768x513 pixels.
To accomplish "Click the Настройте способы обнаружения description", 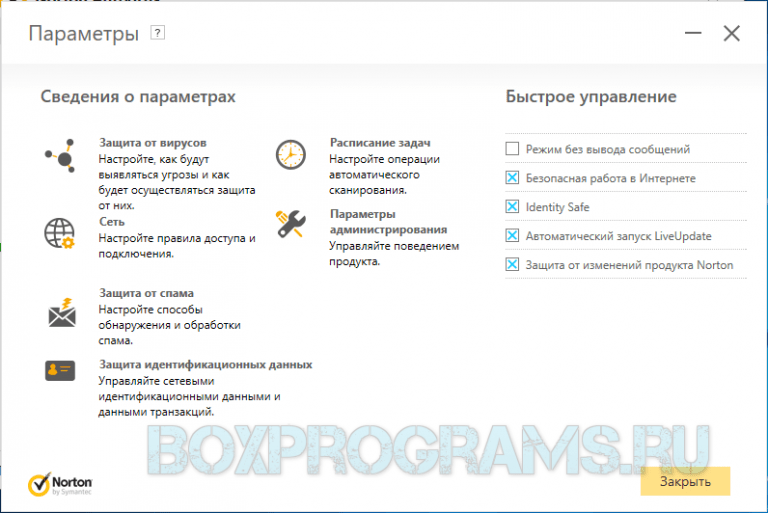I will tap(169, 325).
